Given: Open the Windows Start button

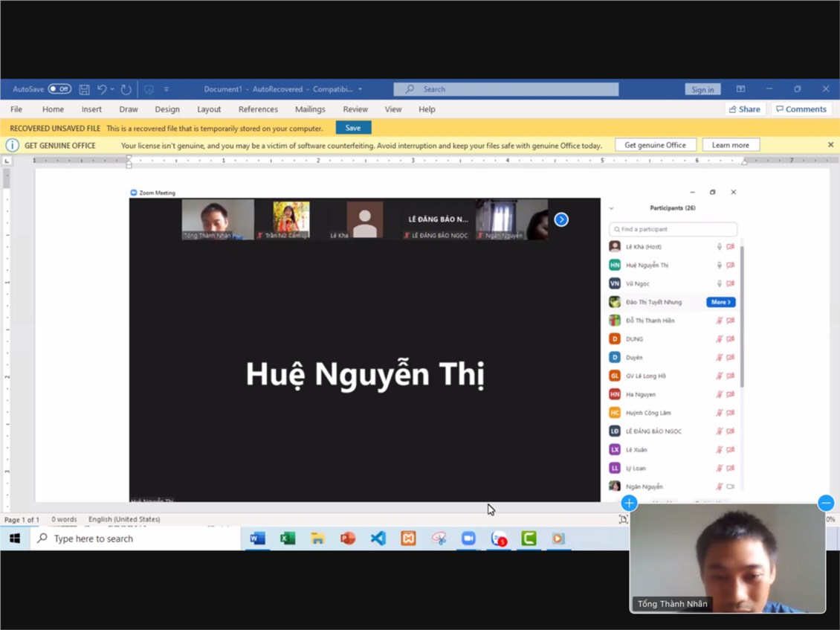Looking at the screenshot, I should (x=15, y=539).
